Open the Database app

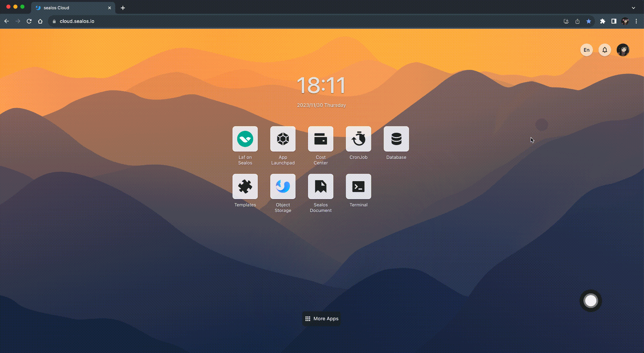[x=396, y=139]
